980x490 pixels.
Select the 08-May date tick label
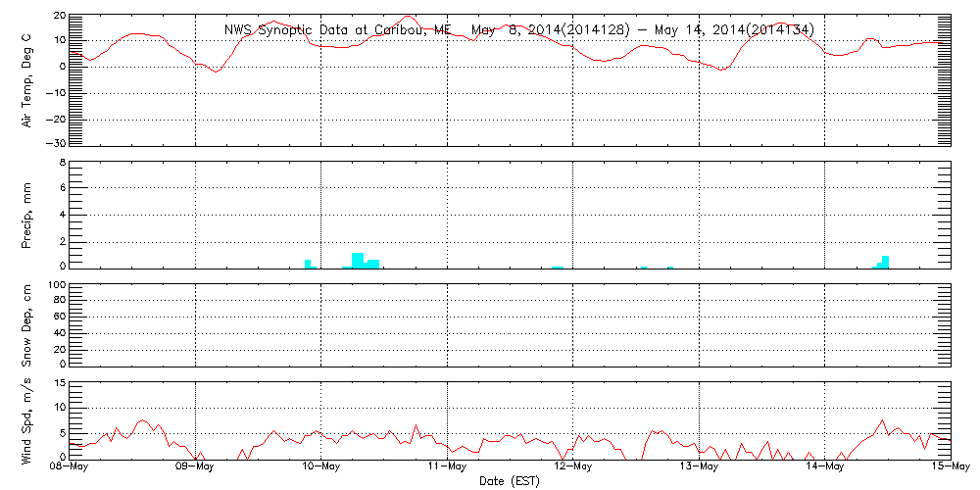coord(69,467)
